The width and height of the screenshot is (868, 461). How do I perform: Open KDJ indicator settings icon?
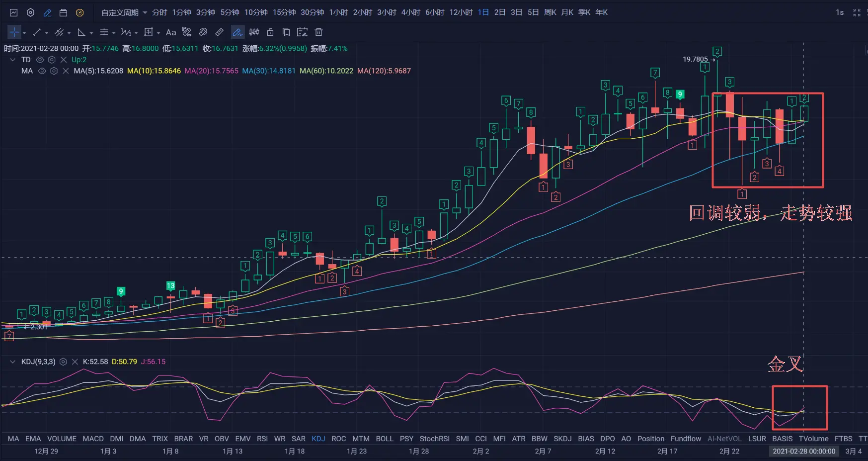coord(63,362)
